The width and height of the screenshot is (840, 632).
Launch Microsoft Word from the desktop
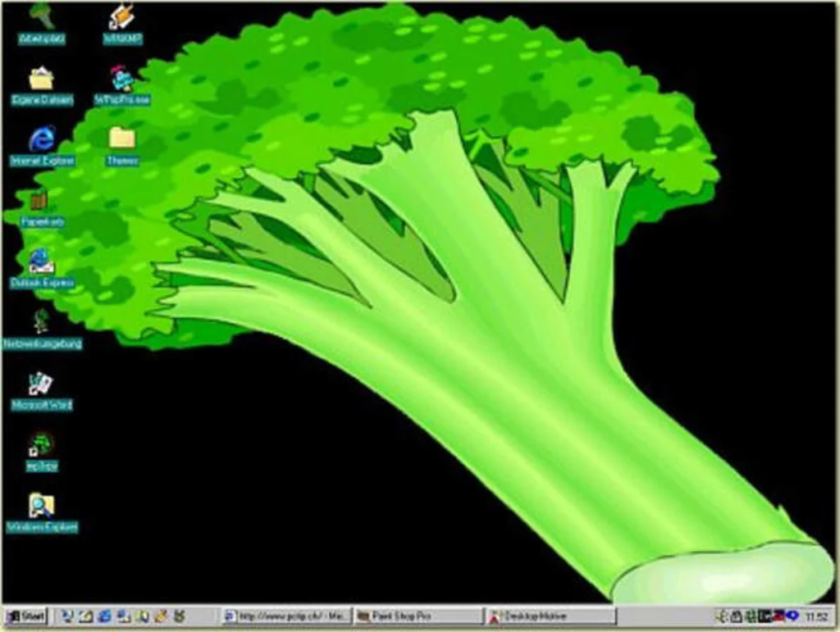[39, 388]
